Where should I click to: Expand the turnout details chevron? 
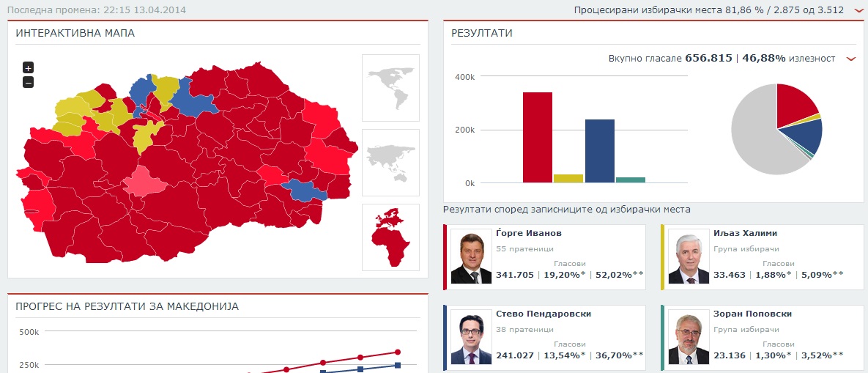coord(850,59)
